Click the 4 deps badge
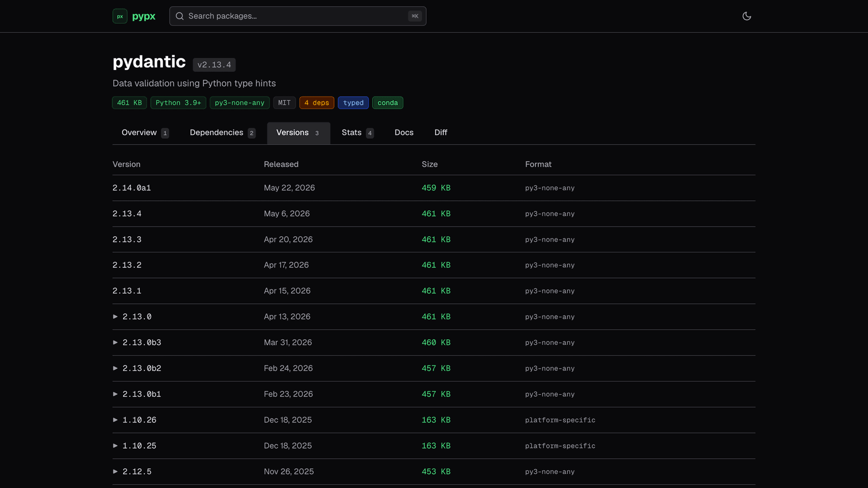The image size is (868, 488). pos(317,103)
